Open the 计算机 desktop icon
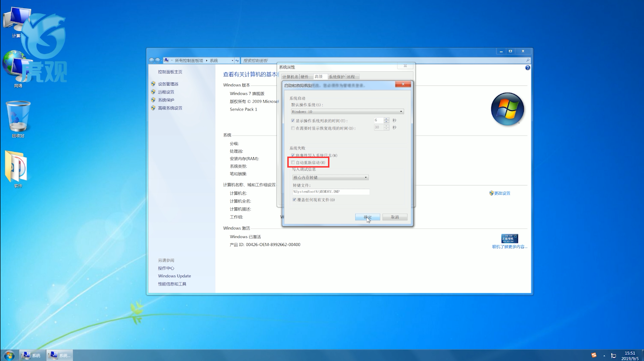This screenshot has width=644, height=361. (x=17, y=22)
